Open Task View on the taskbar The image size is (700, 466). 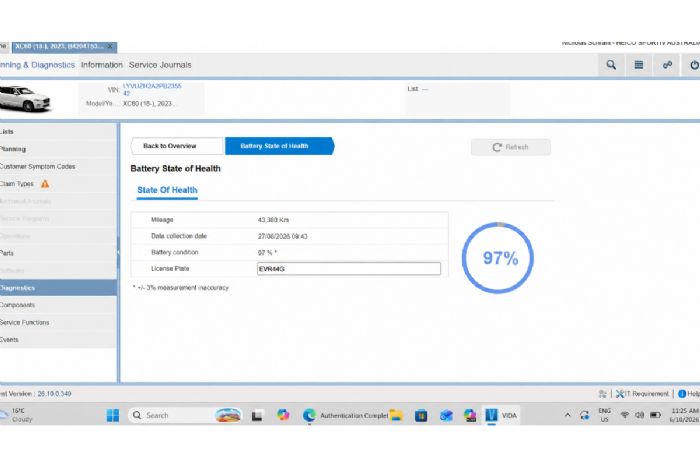click(257, 416)
